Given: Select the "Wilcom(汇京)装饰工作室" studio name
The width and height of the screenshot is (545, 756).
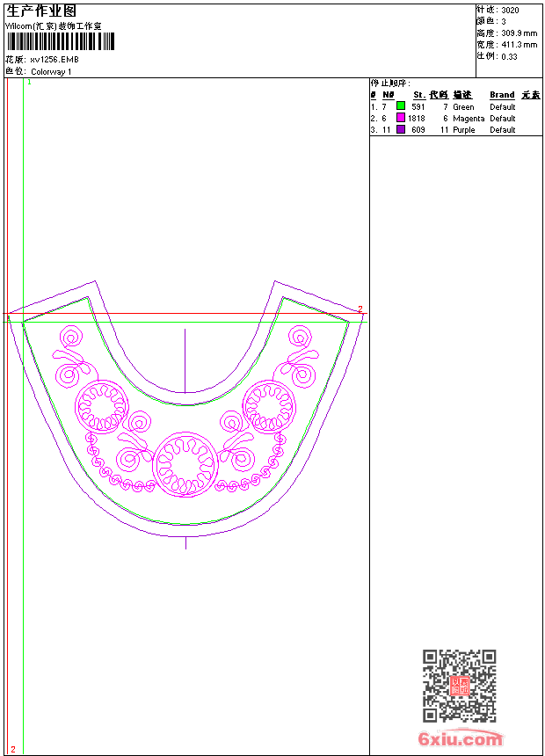Looking at the screenshot, I should (54, 26).
